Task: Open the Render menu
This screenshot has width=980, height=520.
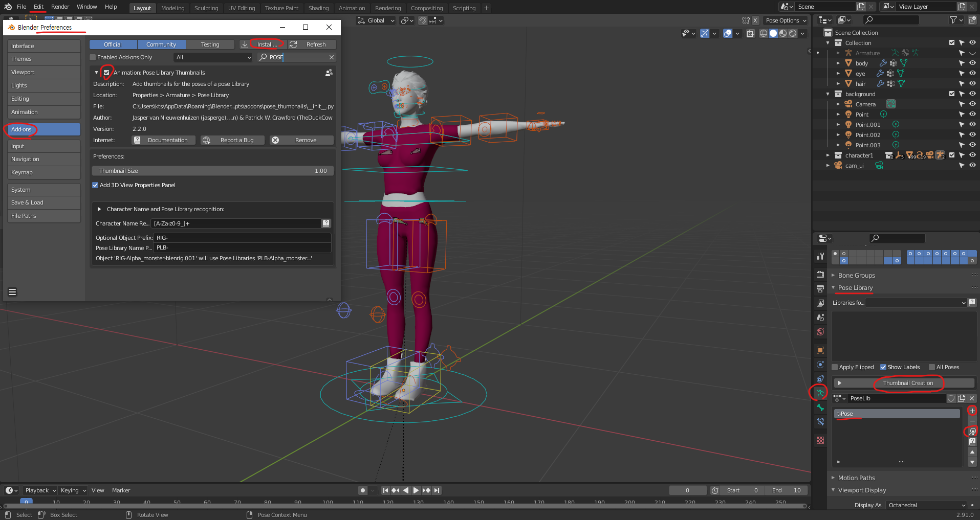Action: pyautogui.click(x=60, y=7)
